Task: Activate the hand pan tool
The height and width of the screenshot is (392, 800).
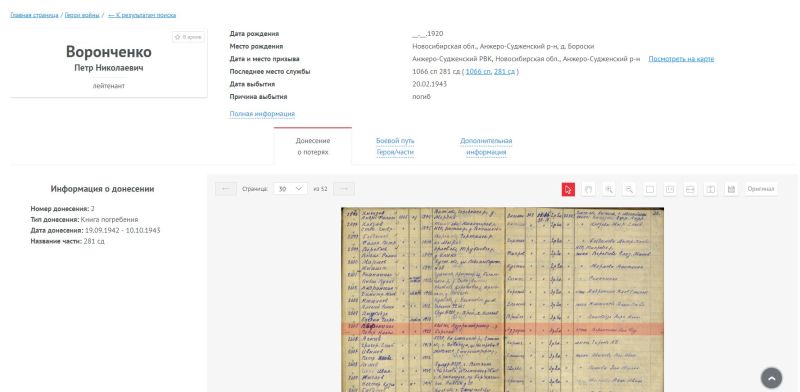Action: click(588, 189)
